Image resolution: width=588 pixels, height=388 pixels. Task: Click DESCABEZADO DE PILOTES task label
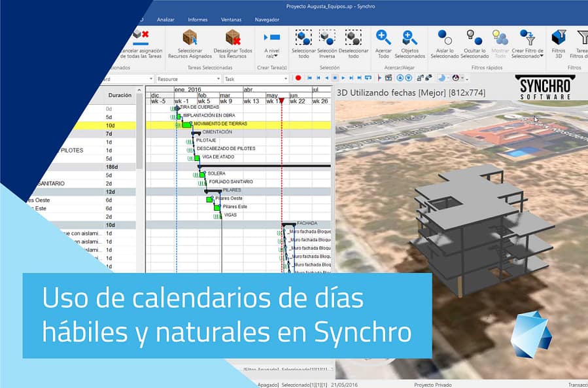[x=226, y=149]
